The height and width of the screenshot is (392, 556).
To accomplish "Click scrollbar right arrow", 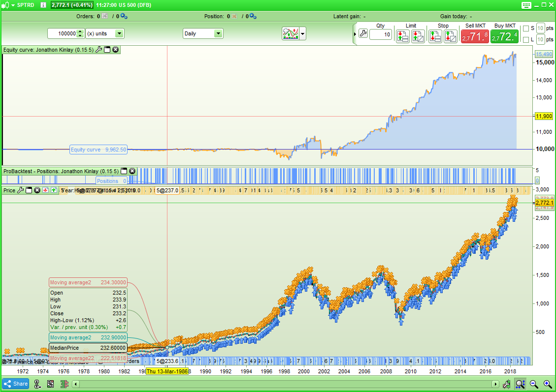I will point(496,384).
